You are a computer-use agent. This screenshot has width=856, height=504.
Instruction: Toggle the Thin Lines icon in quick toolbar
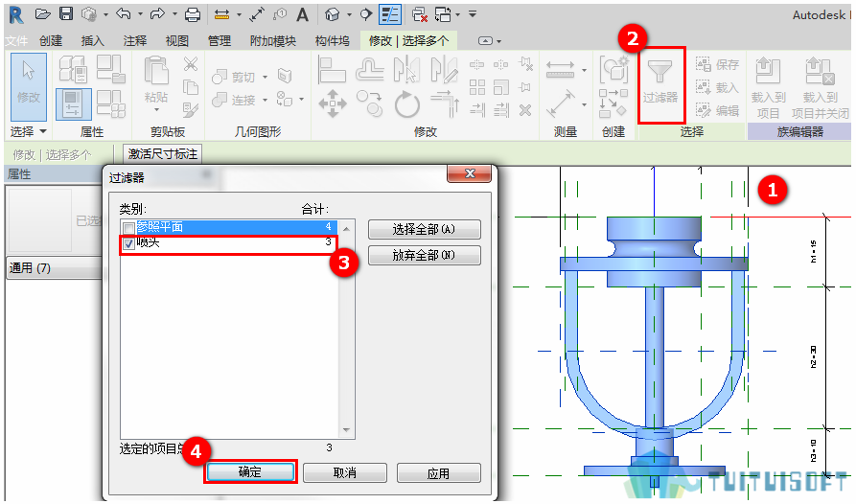[x=390, y=14]
